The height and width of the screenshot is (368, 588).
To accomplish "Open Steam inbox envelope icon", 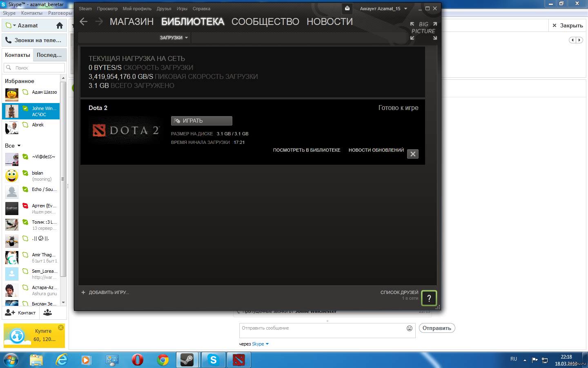I will click(x=347, y=9).
